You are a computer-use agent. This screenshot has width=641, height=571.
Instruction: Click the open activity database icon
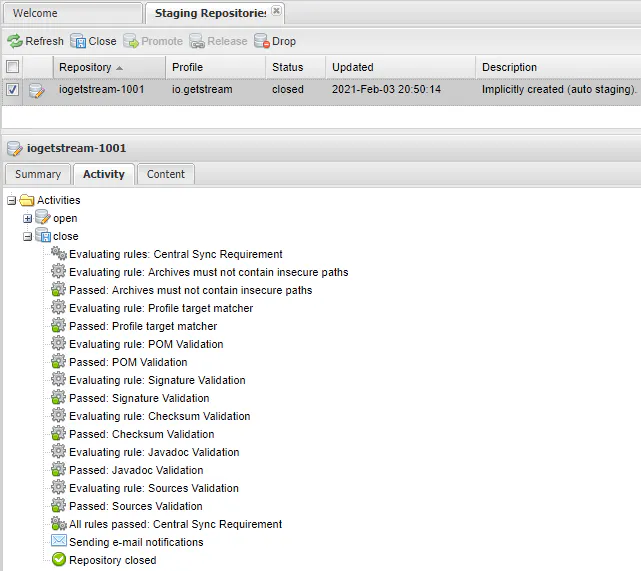[x=43, y=217]
